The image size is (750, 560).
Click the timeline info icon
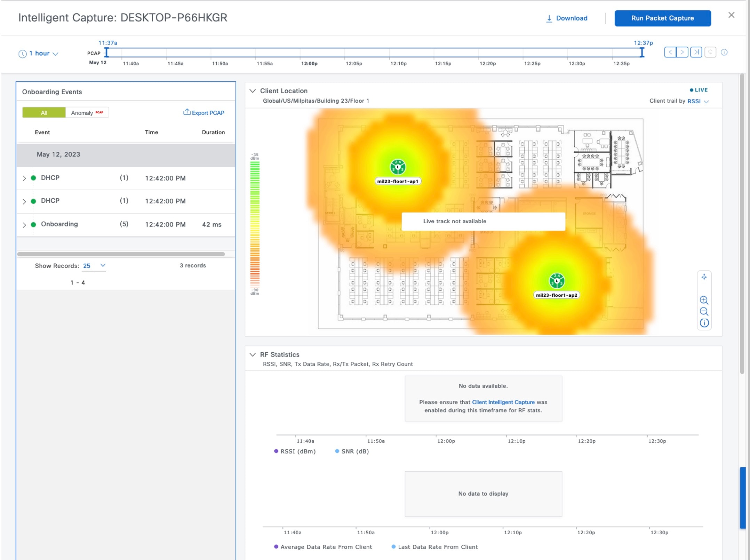pyautogui.click(x=724, y=52)
